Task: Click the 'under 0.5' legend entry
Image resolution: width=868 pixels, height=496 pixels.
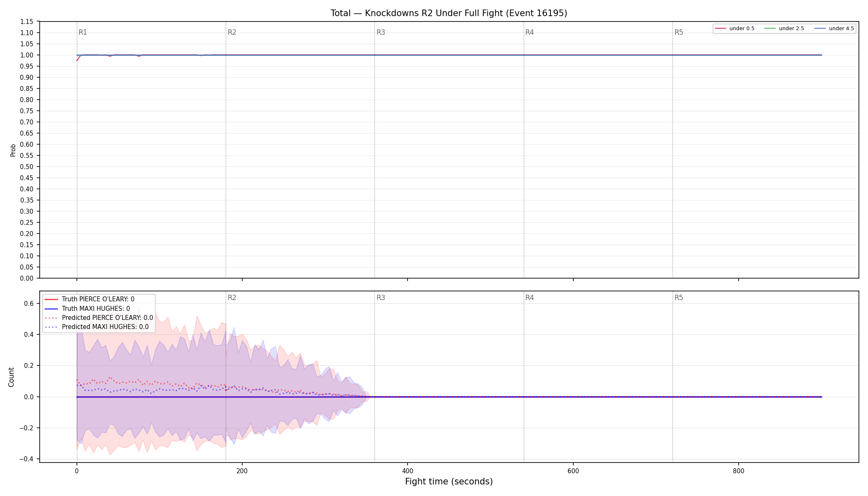Action: pos(734,29)
